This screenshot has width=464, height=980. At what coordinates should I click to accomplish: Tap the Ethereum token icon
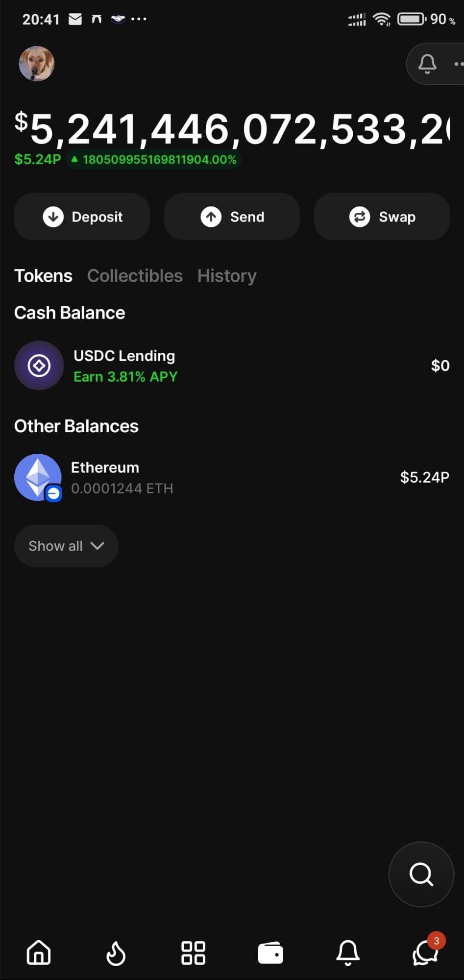[x=38, y=477]
